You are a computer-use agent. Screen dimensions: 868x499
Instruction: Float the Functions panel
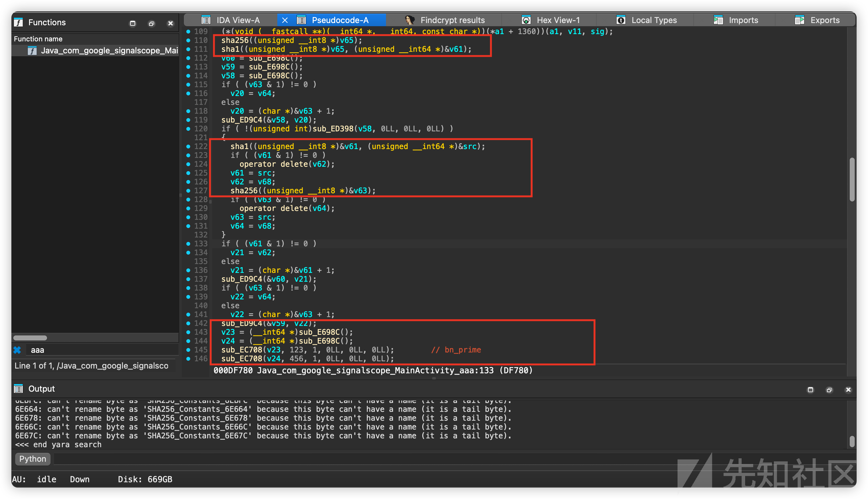(x=152, y=23)
